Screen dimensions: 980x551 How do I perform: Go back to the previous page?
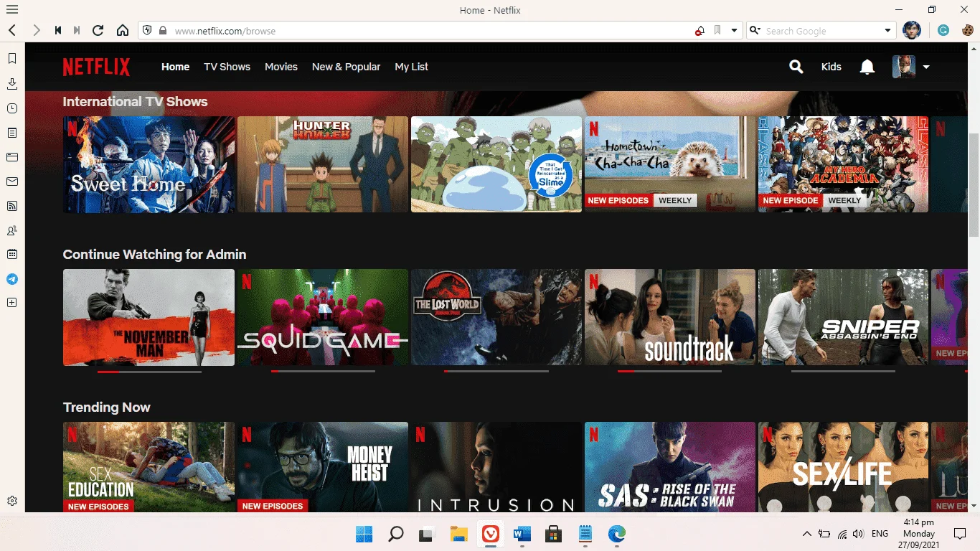pos(12,31)
